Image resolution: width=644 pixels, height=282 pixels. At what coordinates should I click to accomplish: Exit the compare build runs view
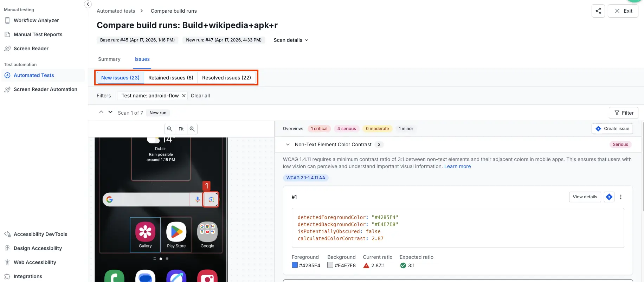(x=623, y=11)
